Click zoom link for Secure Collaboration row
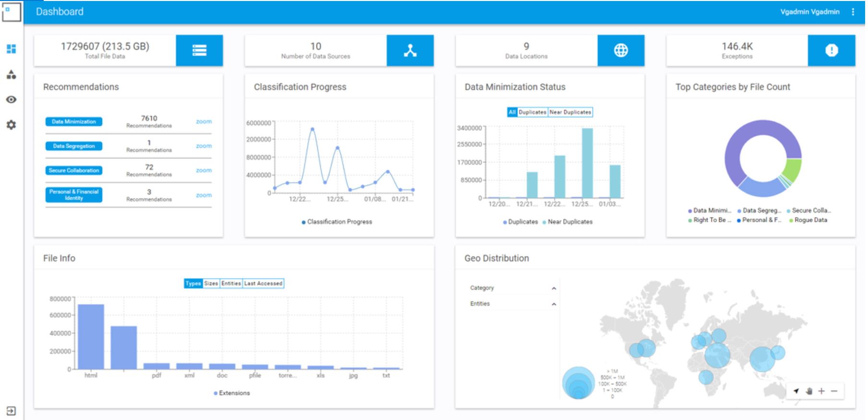The height and width of the screenshot is (420, 868). coord(204,170)
